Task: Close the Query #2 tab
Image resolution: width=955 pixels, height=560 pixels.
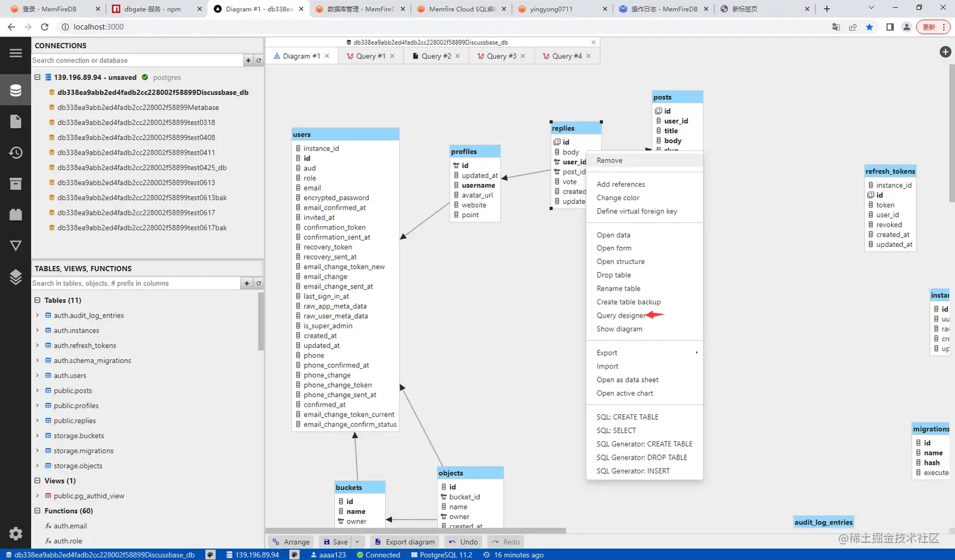Action: tap(457, 56)
